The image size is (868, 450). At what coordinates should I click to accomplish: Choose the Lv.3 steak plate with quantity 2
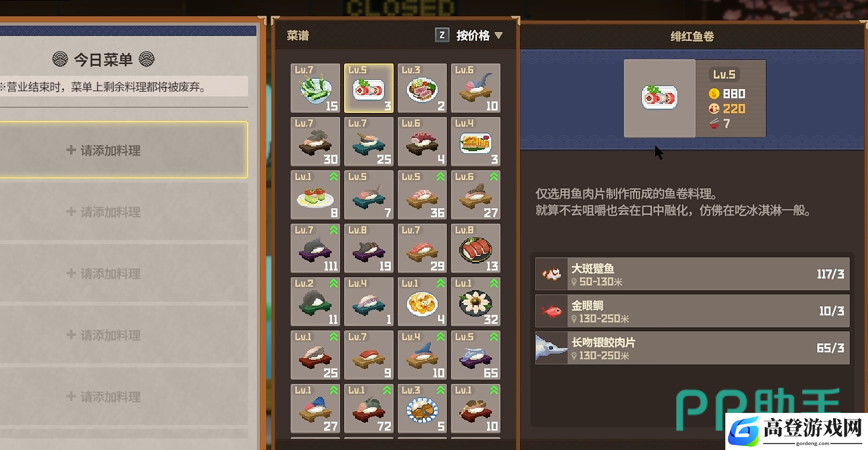coord(422,88)
